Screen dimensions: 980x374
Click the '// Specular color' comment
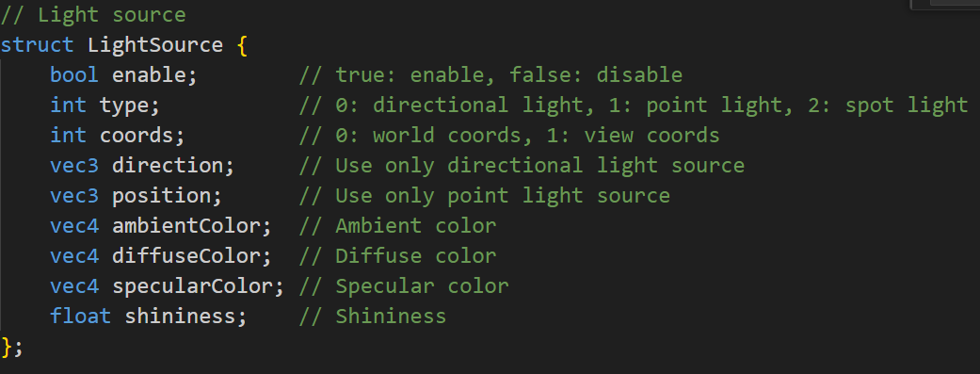pyautogui.click(x=404, y=285)
